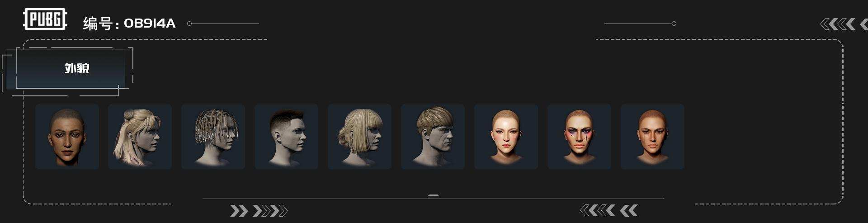Choose the blonde bob with bangs thumbnail
Viewport: 868px width, 223px height.
point(359,137)
